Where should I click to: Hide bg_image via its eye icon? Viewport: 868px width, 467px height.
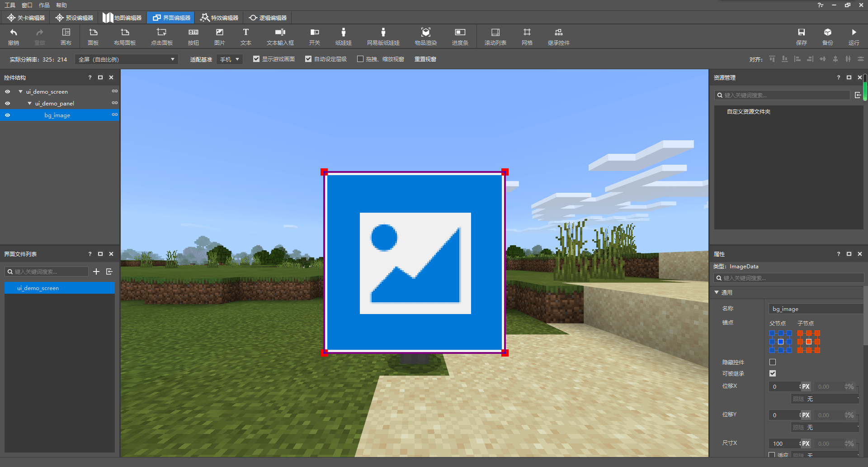8,115
